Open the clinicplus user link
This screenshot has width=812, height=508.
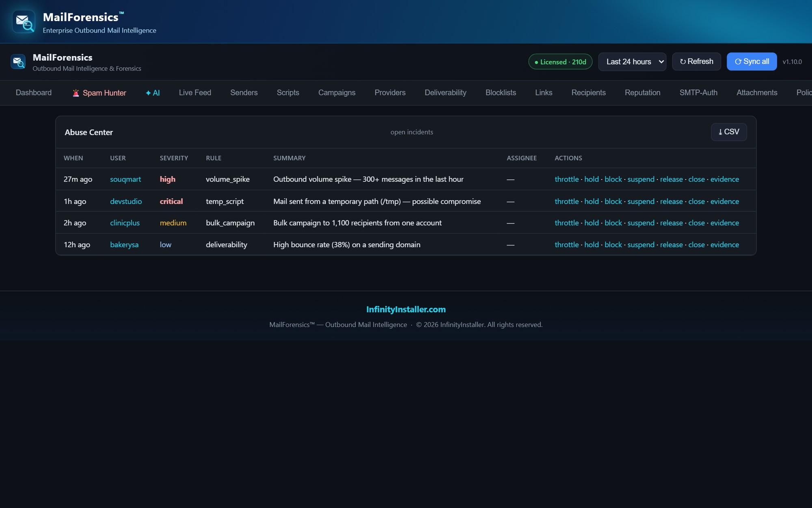pyautogui.click(x=125, y=223)
